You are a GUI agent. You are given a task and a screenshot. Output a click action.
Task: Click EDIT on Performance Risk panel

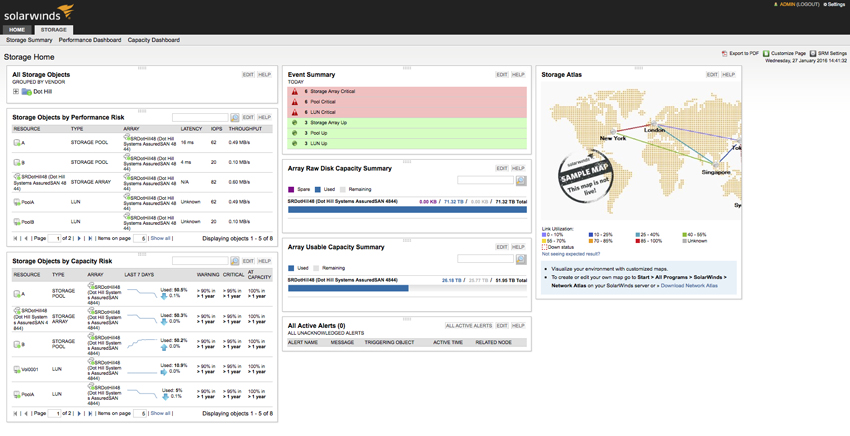point(248,117)
